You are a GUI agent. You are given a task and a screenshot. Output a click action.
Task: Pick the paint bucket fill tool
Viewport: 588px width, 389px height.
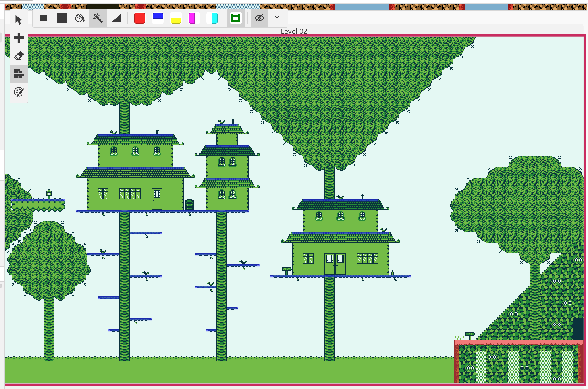pos(80,18)
